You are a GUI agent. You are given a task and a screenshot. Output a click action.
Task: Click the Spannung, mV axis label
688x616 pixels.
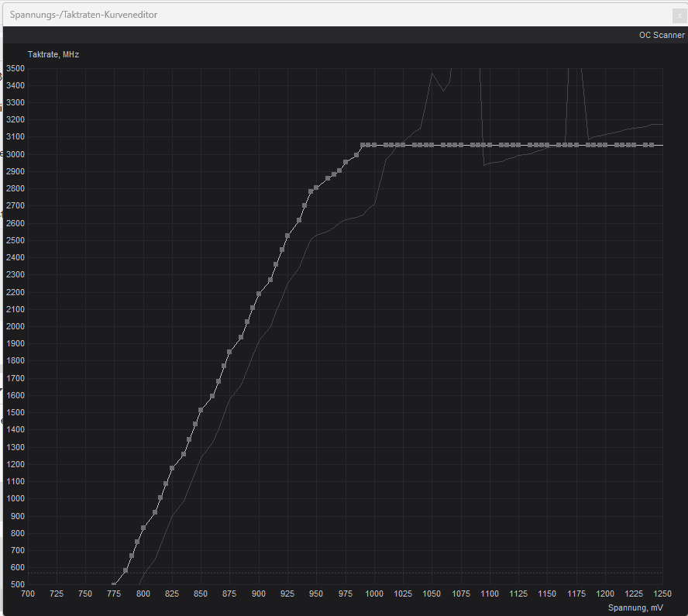(x=635, y=607)
